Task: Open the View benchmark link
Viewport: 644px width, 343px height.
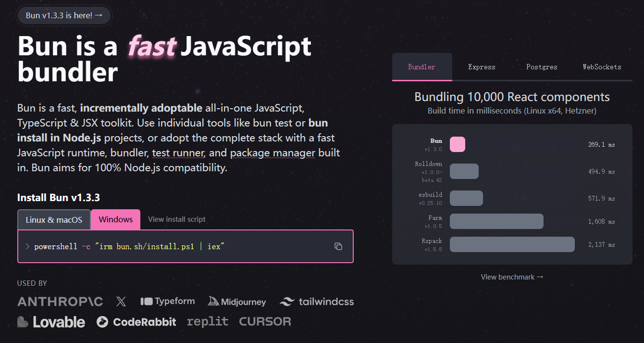Action: (x=512, y=277)
